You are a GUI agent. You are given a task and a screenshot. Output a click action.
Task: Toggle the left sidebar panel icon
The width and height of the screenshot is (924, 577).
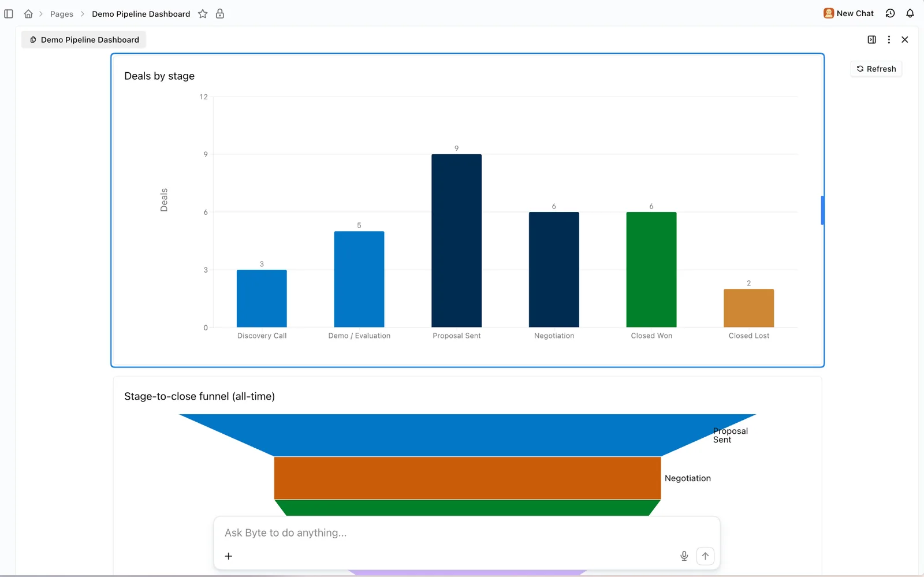9,14
